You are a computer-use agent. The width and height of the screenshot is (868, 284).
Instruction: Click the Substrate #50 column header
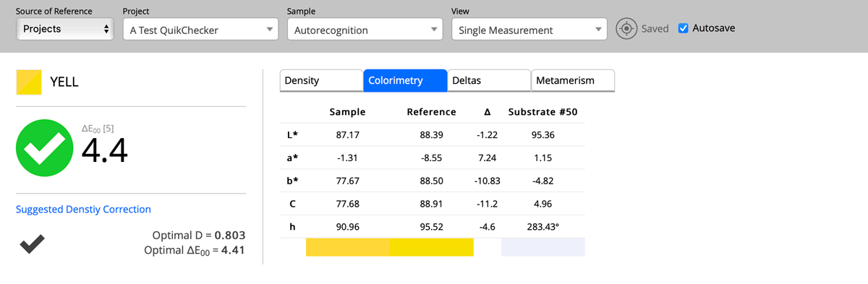coord(542,112)
